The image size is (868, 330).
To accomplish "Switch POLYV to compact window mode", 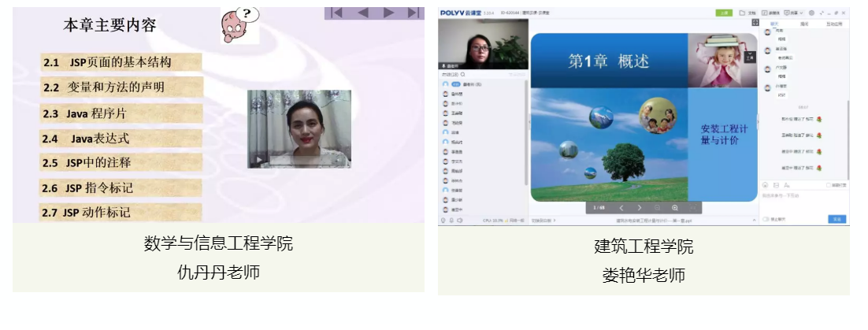I will pos(822,13).
